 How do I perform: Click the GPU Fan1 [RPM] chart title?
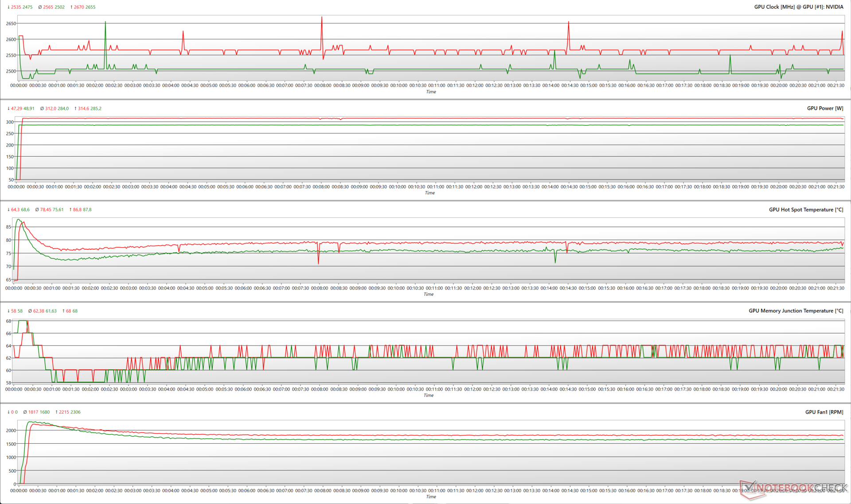pos(824,412)
